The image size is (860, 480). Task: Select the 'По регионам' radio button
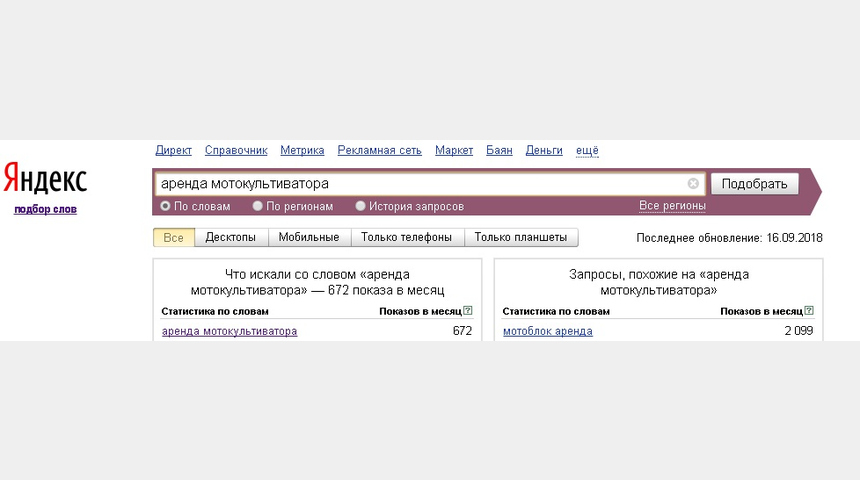pos(257,206)
